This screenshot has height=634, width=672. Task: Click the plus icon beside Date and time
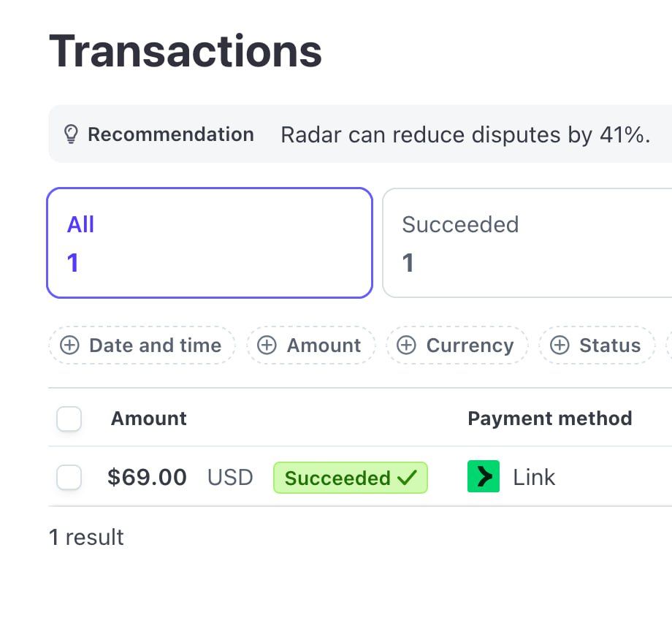point(69,345)
